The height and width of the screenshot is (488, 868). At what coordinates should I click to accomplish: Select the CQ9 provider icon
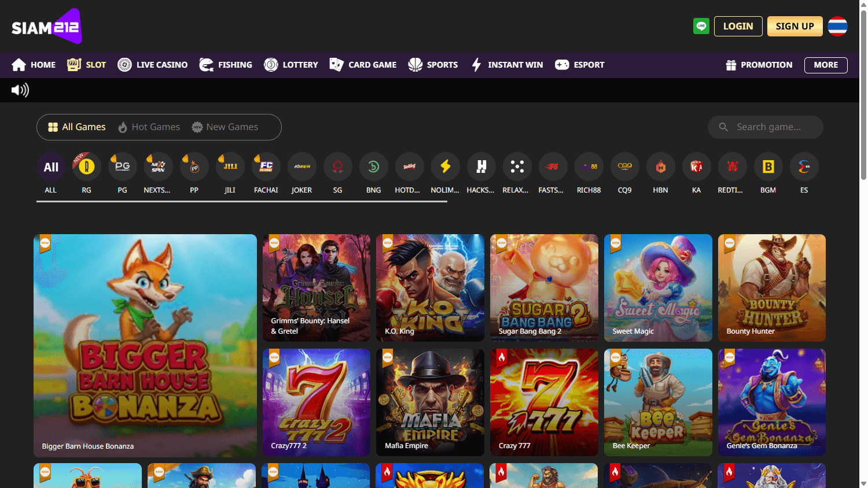624,166
